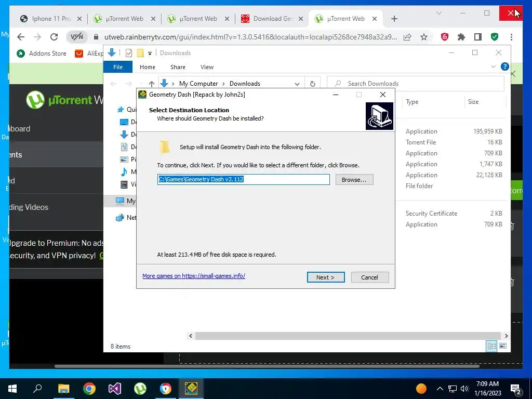Open the notification center
Viewport: 532px width, 399px height.
(516, 389)
